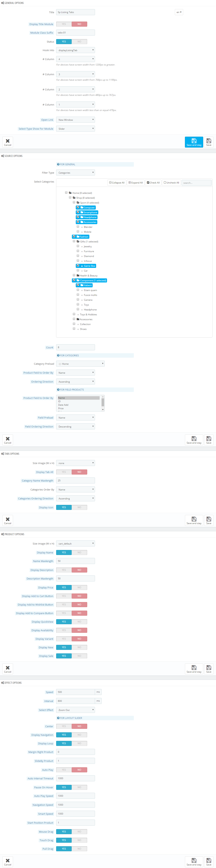Open the Categories Order By dropdown
Viewport: 216px width, 868px height.
(x=75, y=490)
